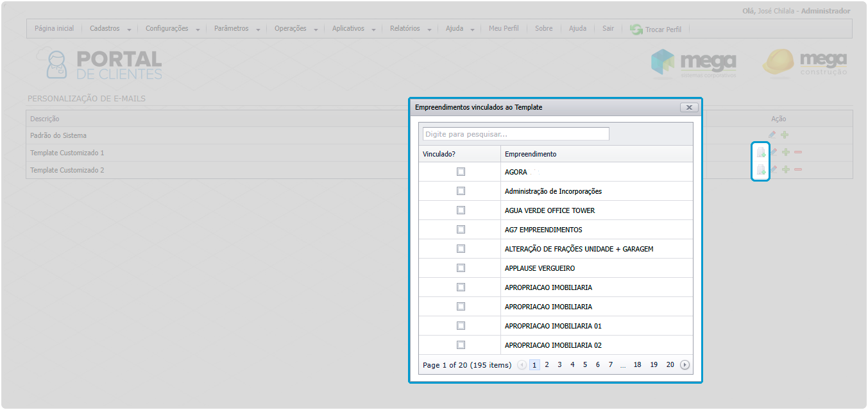Click the APPLAUSE VERGUEIRO name text
The image size is (868, 410).
point(540,268)
